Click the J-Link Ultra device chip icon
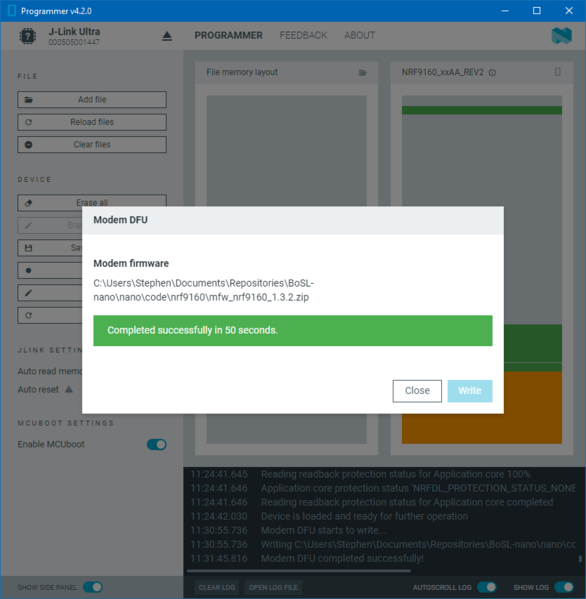The width and height of the screenshot is (586, 599). pos(28,36)
